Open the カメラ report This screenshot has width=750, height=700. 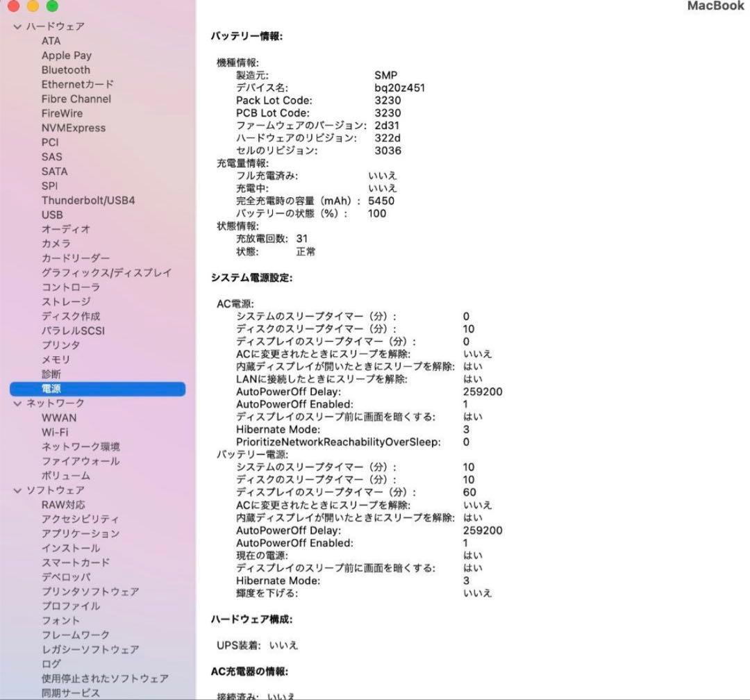point(56,243)
